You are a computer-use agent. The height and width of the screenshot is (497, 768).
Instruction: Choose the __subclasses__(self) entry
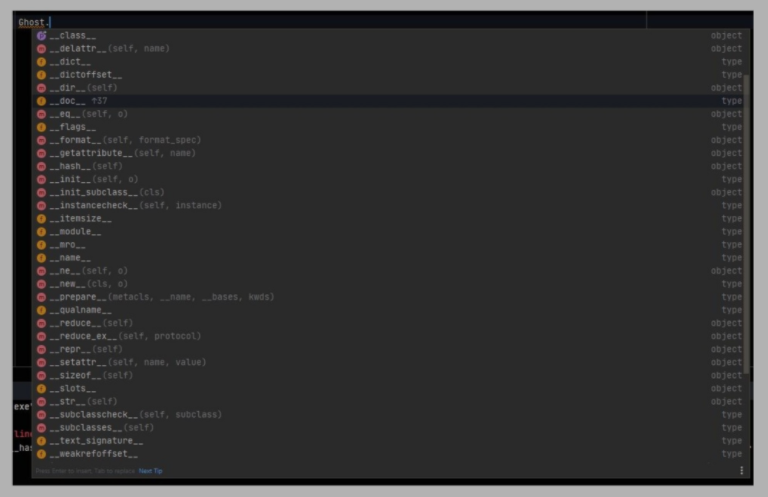(102, 427)
